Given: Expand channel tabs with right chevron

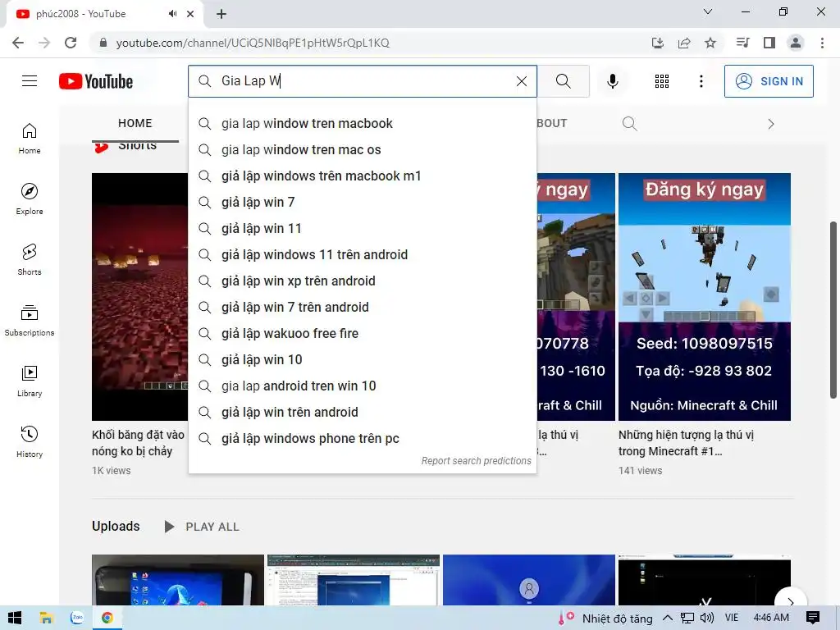Looking at the screenshot, I should 770,124.
